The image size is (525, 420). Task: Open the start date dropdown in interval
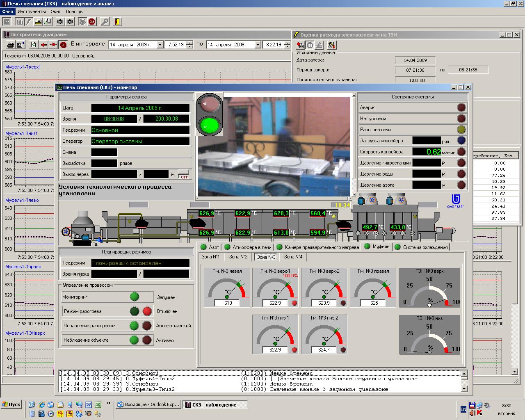tap(160, 45)
